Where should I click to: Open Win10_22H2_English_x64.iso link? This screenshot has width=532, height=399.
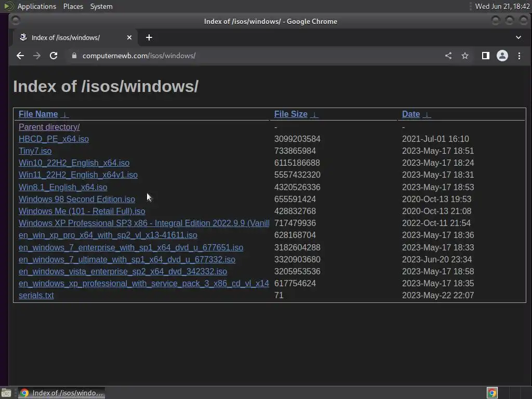74,163
